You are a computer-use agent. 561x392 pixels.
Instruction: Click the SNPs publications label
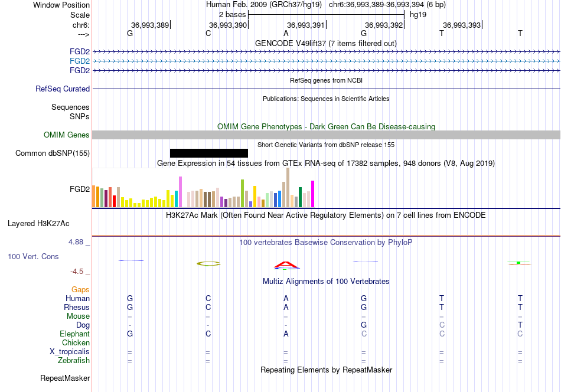(x=80, y=116)
